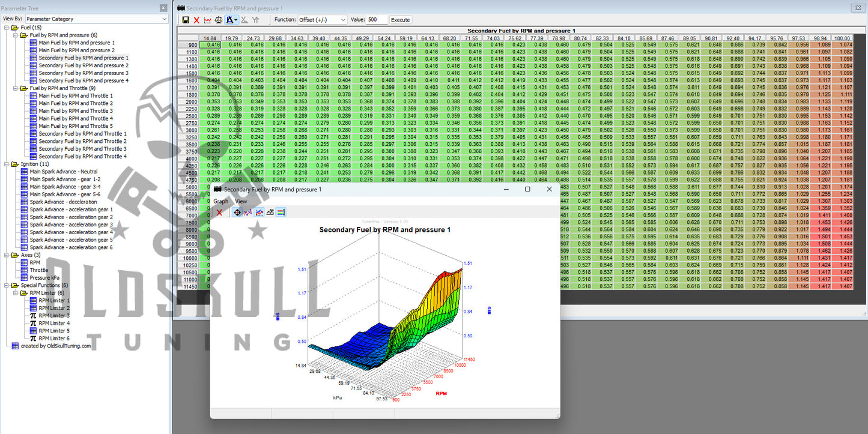Click the red line graph icon in table toolbar
This screenshot has height=434, width=868.
coord(208,20)
